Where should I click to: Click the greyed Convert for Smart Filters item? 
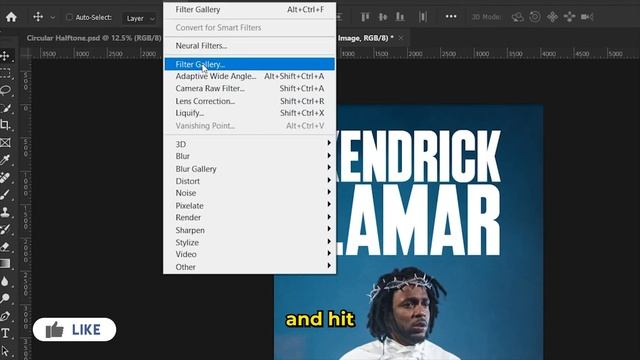(x=249, y=28)
